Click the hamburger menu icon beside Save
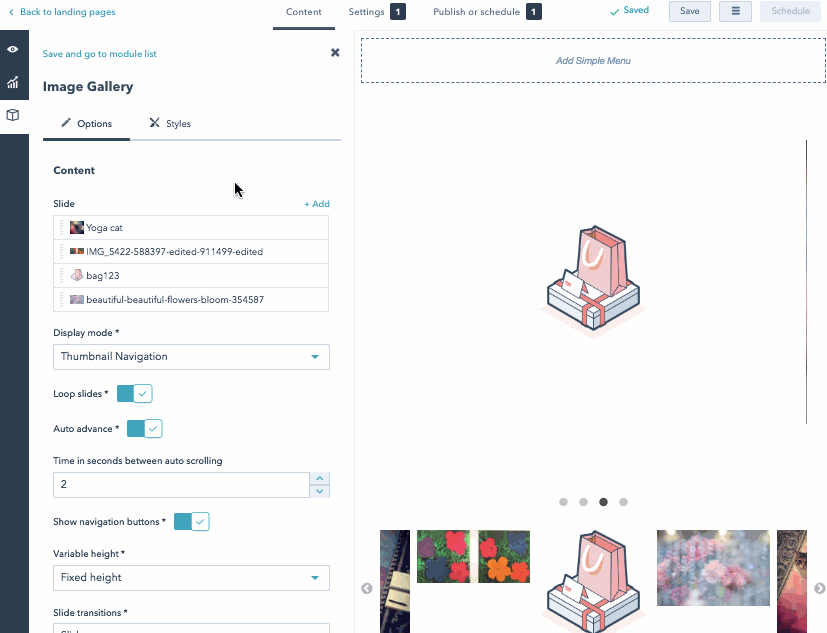Viewport: 827px width, 633px height. [x=735, y=11]
